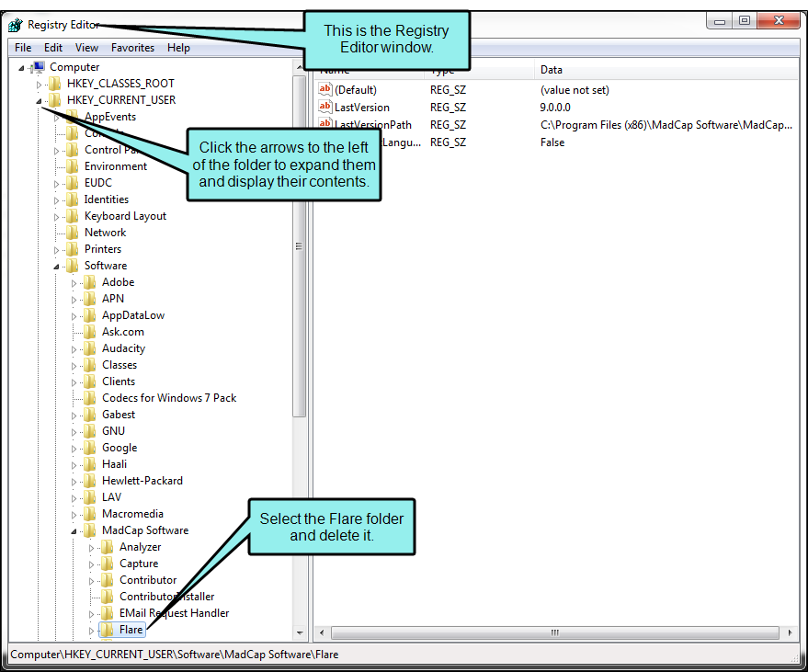Click the HKEY_CLASSES_ROOT folder icon
The width and height of the screenshot is (808, 672).
tap(55, 84)
